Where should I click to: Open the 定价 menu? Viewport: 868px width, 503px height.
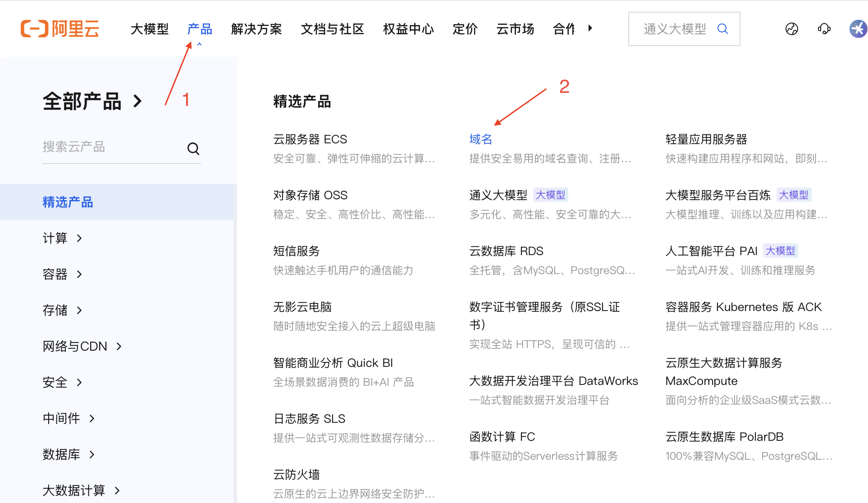coord(465,29)
